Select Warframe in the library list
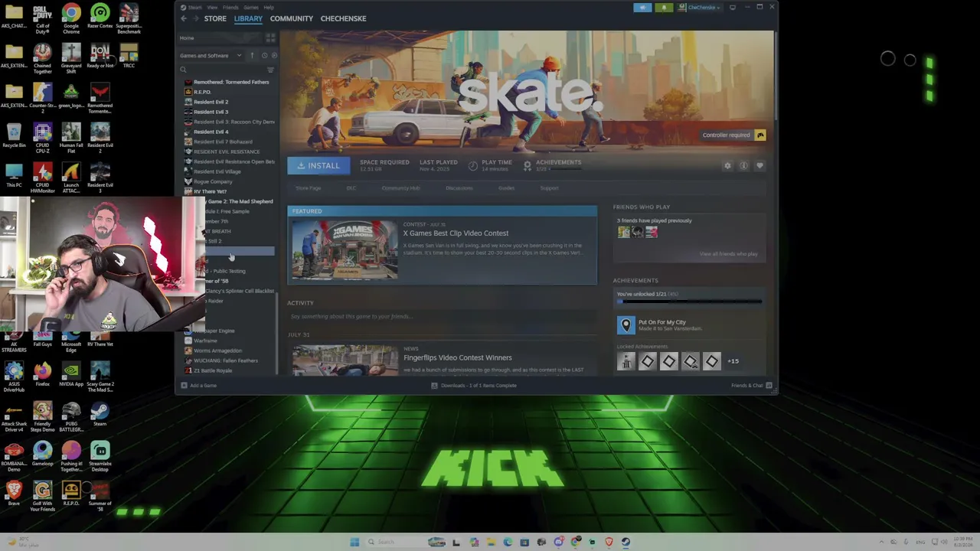This screenshot has width=980, height=551. [x=205, y=341]
